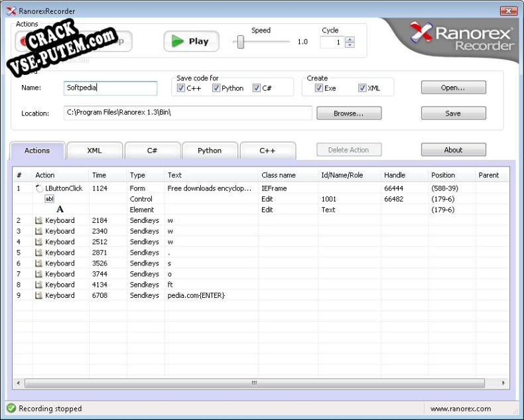Click the About button
The height and width of the screenshot is (420, 524).
(x=454, y=150)
